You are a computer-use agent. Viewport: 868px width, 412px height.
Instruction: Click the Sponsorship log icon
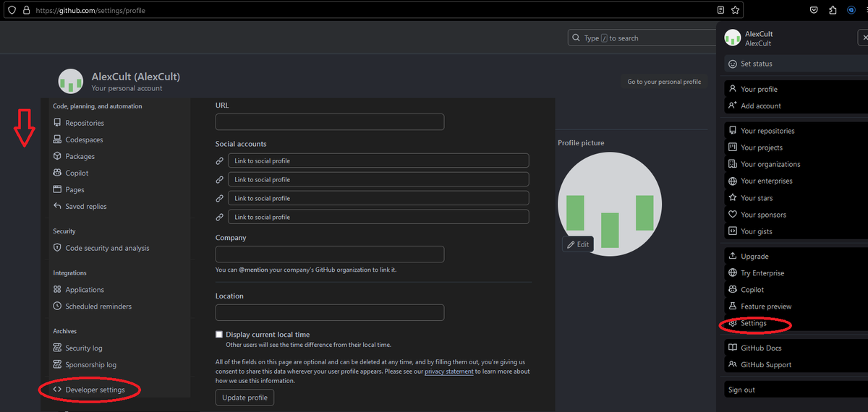[58, 364]
